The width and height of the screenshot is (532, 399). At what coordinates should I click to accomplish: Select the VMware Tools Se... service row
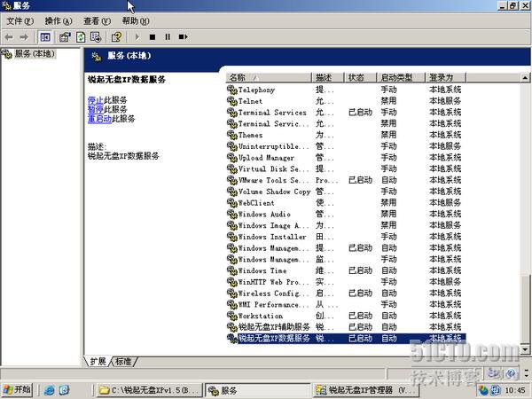(346, 180)
